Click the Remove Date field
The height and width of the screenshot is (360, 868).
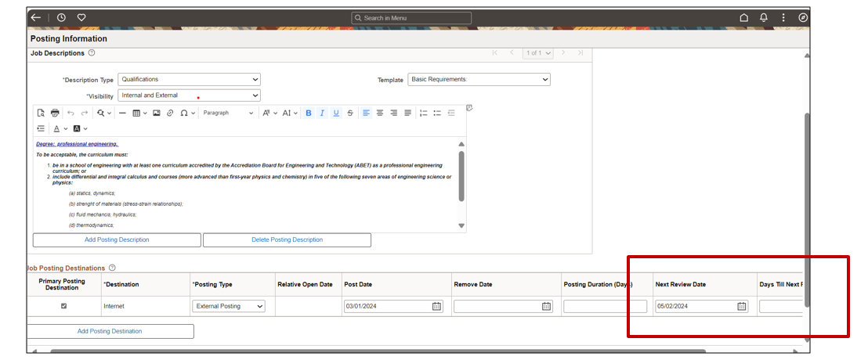[503, 306]
